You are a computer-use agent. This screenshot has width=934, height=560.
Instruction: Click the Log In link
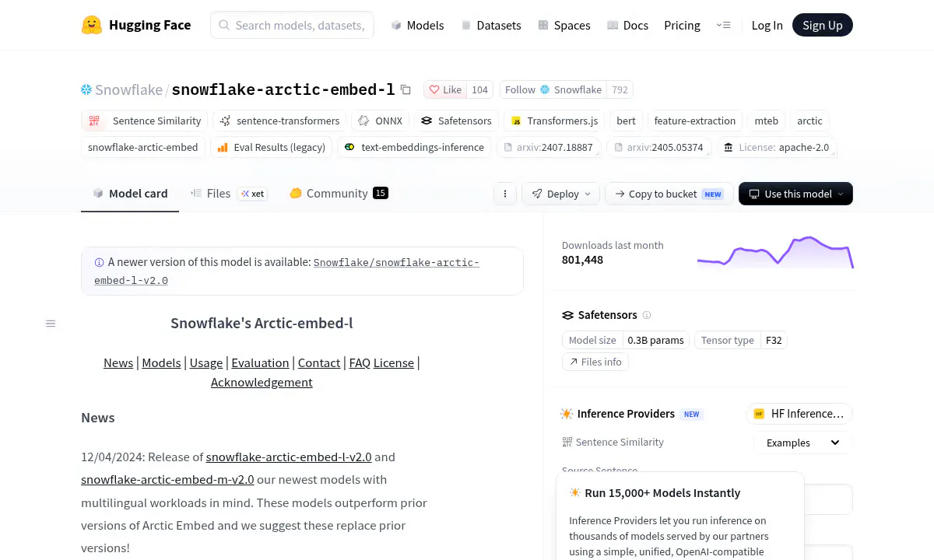click(767, 25)
